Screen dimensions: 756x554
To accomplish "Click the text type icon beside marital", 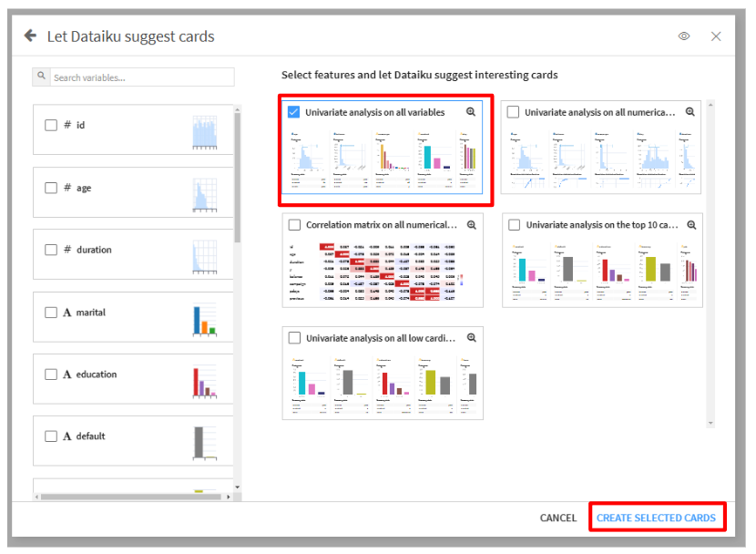I will click(x=67, y=313).
